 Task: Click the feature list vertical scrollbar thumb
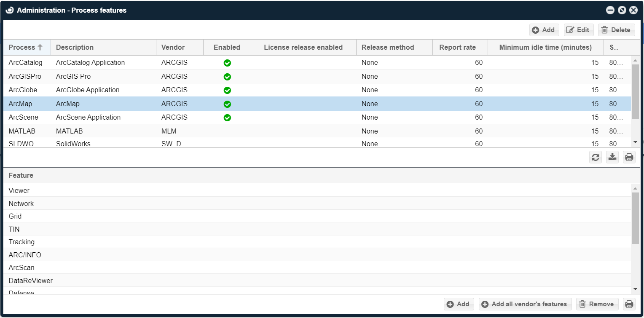coord(635,218)
